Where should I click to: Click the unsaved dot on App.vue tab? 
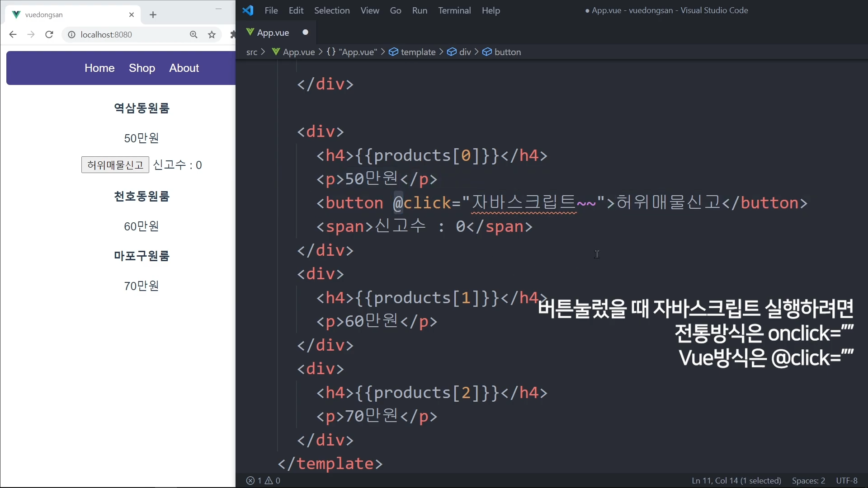[x=305, y=33]
